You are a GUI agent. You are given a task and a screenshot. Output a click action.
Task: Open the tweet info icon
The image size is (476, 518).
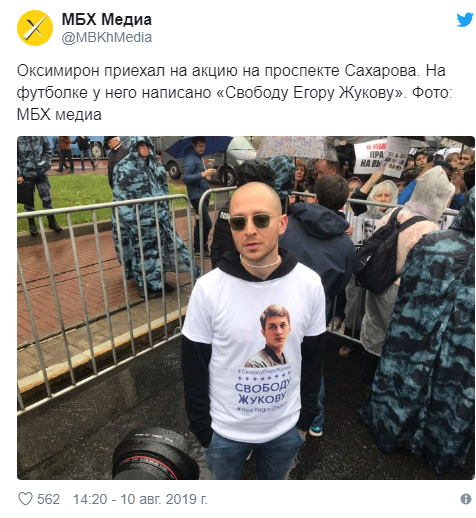tap(466, 499)
